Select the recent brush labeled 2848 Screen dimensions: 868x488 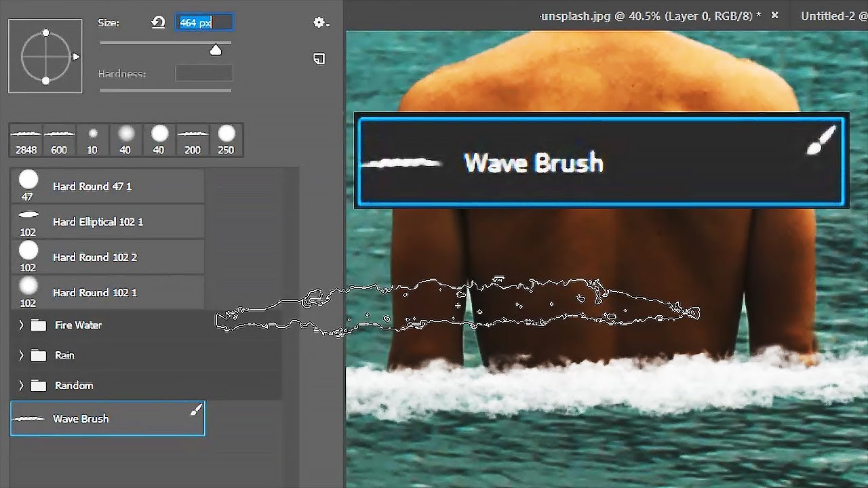(26, 140)
